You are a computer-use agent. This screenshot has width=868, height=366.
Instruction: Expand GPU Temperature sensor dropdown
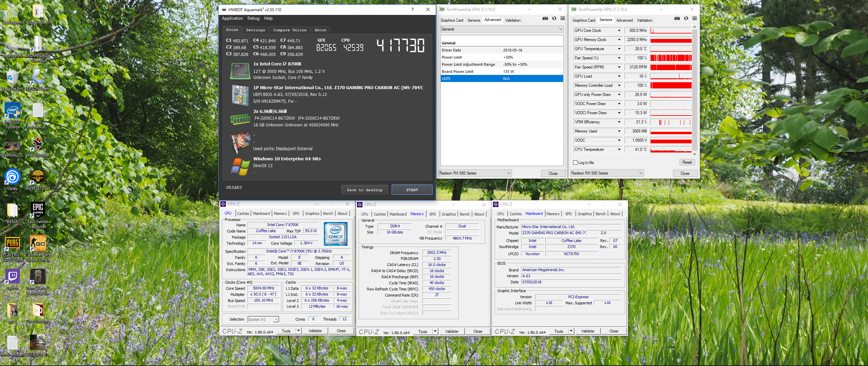click(619, 49)
